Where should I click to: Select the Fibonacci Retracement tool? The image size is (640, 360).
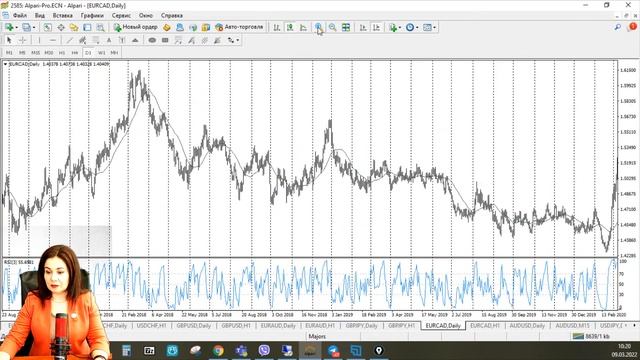pos(96,40)
